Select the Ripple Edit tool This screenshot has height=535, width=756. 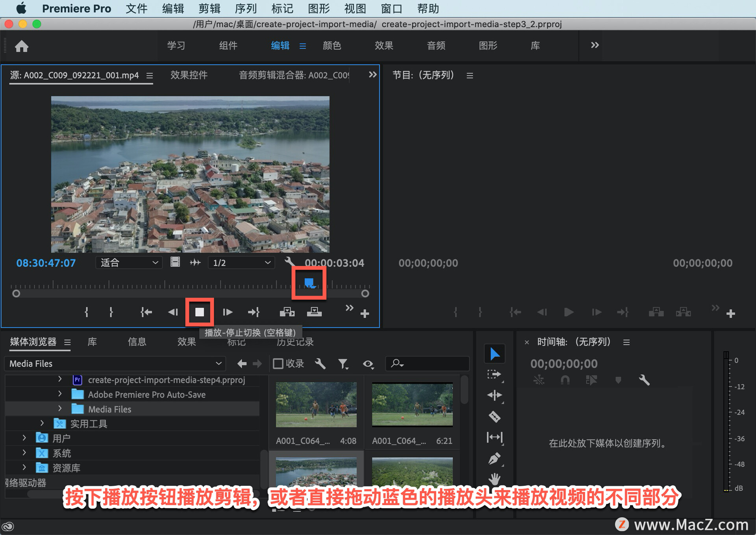[x=495, y=395]
